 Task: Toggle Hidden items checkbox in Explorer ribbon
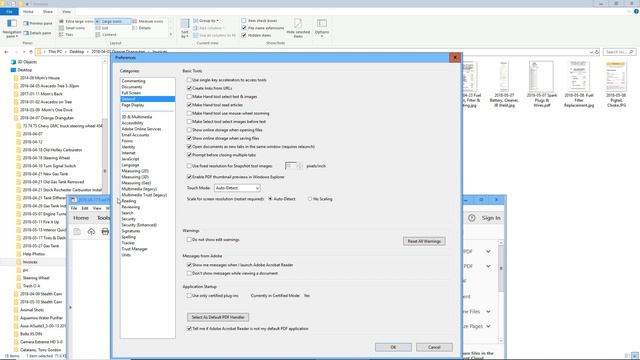(244, 35)
